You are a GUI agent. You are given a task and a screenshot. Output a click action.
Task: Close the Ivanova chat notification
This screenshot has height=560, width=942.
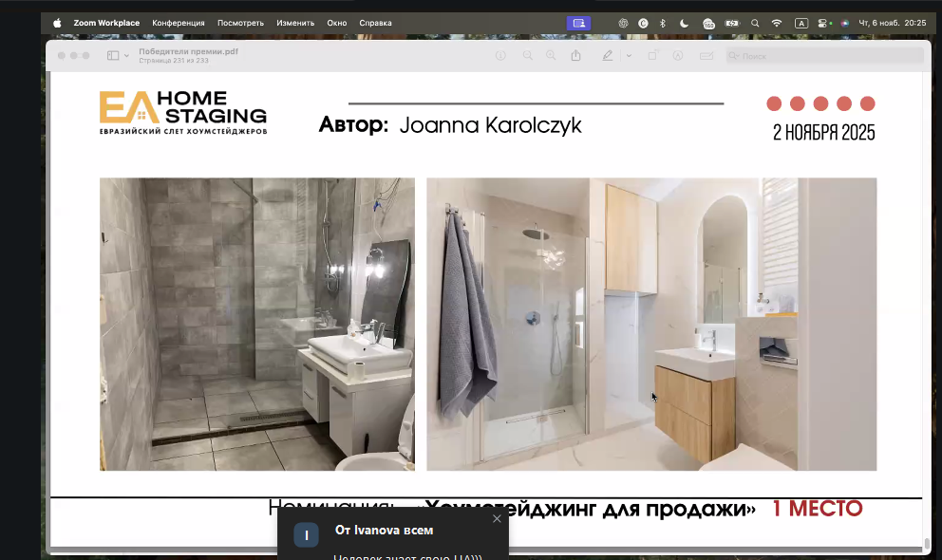(497, 518)
